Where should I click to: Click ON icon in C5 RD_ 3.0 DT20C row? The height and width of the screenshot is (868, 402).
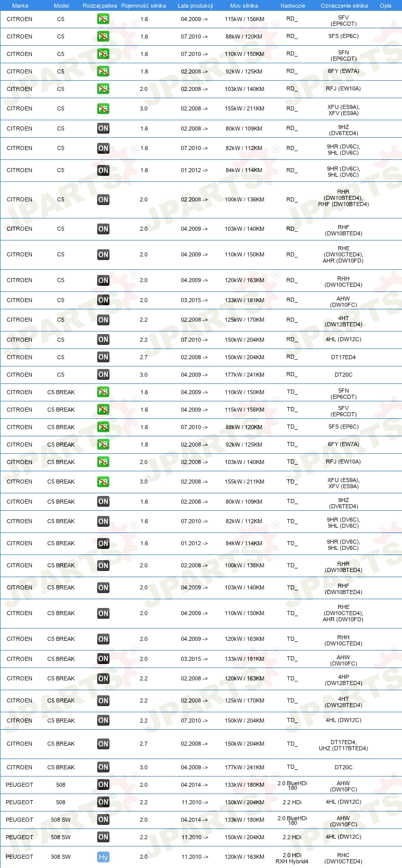[x=103, y=375]
